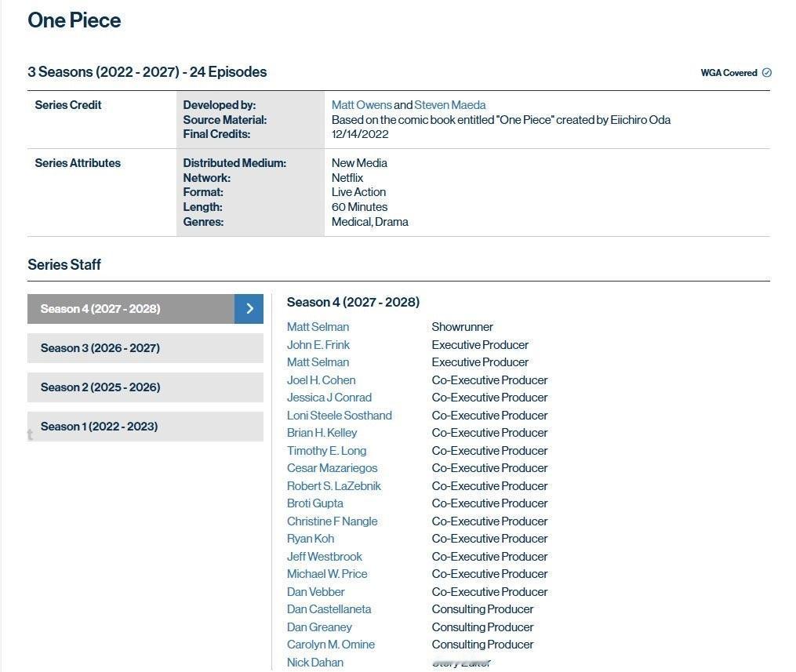
Task: Open Executive Producer Matt Selman's link
Action: point(318,362)
